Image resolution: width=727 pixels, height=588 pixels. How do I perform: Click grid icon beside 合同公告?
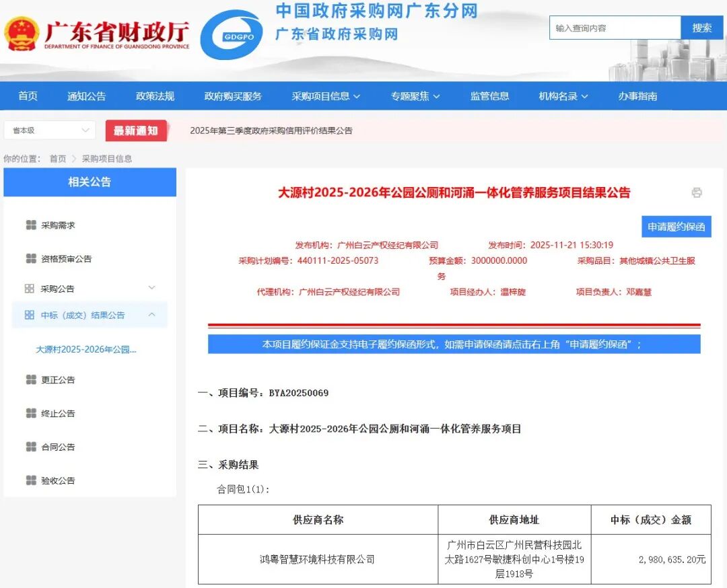pyautogui.click(x=31, y=447)
